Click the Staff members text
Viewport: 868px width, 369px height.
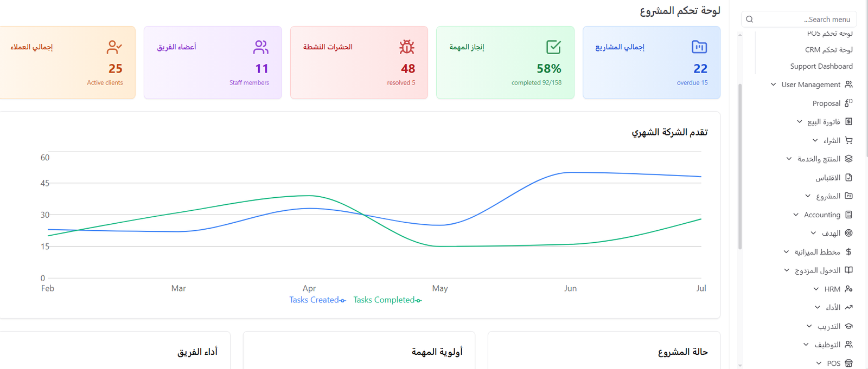coord(249,83)
